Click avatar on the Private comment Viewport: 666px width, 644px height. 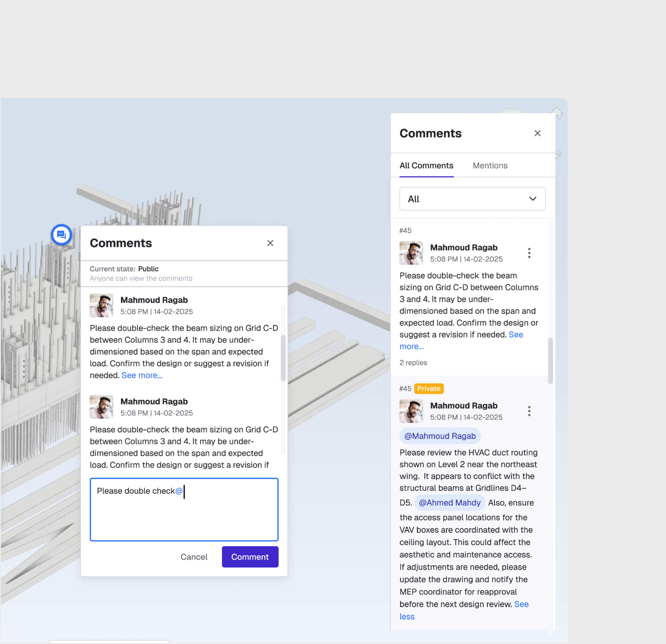411,411
